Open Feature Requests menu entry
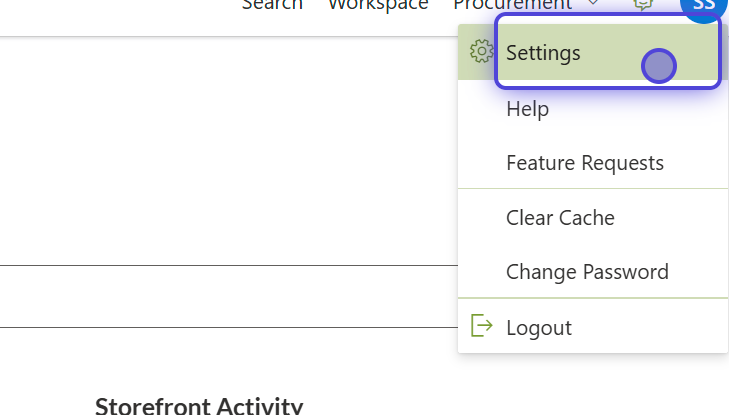The width and height of the screenshot is (729, 415). 585,163
